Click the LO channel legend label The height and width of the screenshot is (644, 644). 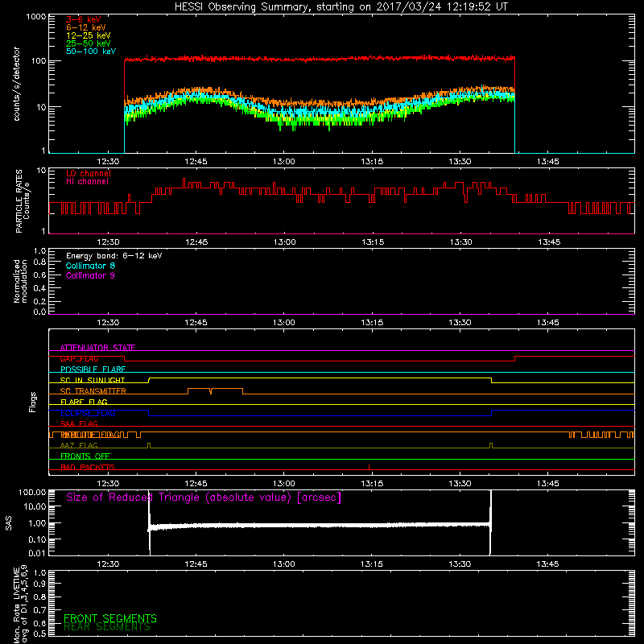tap(89, 173)
